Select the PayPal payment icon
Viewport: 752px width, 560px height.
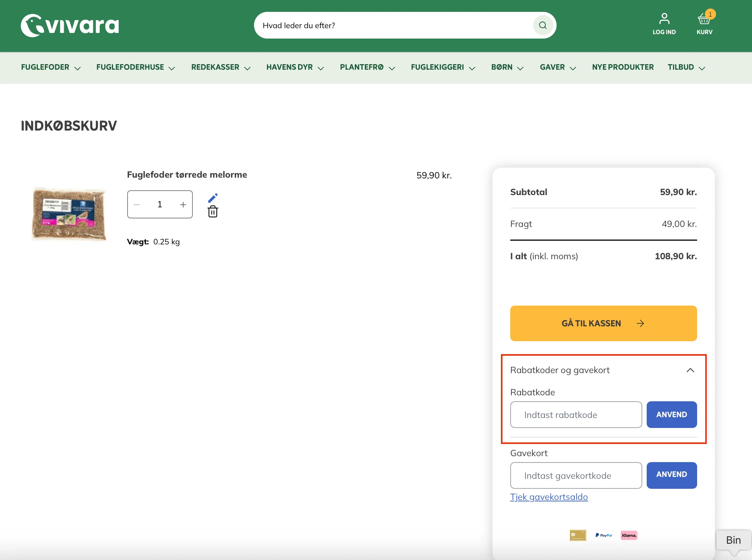604,535
